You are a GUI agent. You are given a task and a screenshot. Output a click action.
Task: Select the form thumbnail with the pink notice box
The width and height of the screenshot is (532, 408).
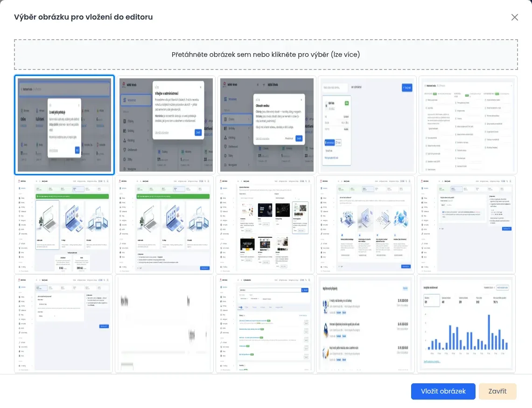pyautogui.click(x=466, y=224)
